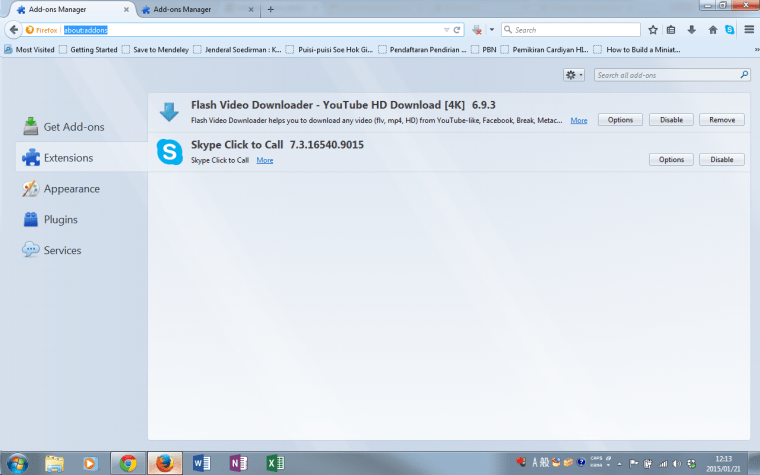
Task: Disable the Flash Video Downloader extension
Action: pos(671,120)
